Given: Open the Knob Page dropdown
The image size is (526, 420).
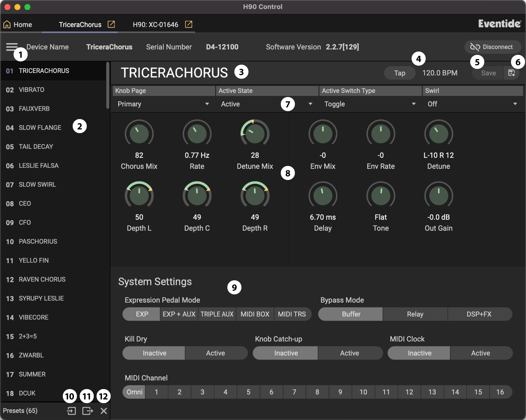Looking at the screenshot, I should 163,104.
